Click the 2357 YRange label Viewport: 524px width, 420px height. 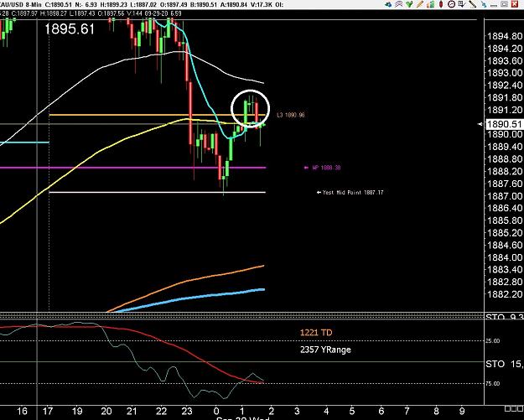coord(325,350)
